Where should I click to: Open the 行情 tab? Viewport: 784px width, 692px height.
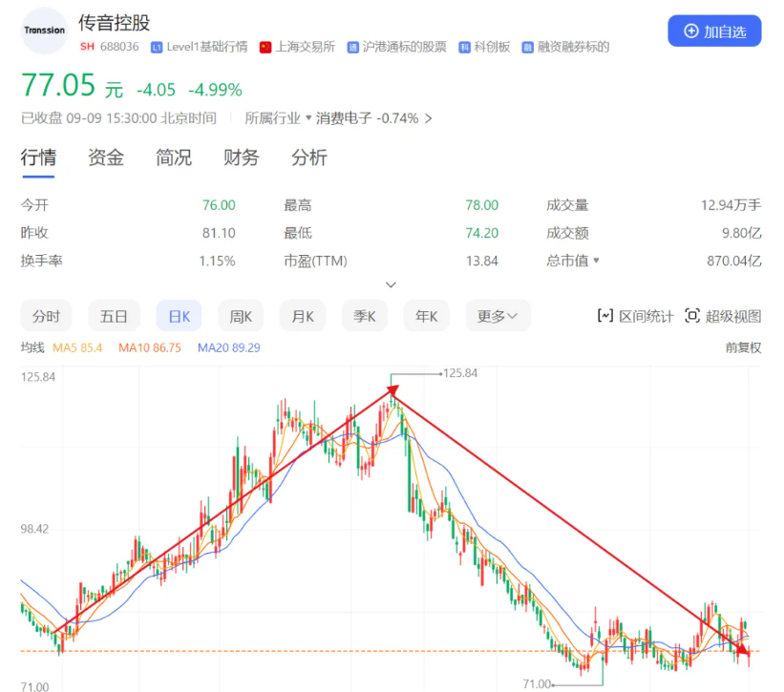(38, 157)
